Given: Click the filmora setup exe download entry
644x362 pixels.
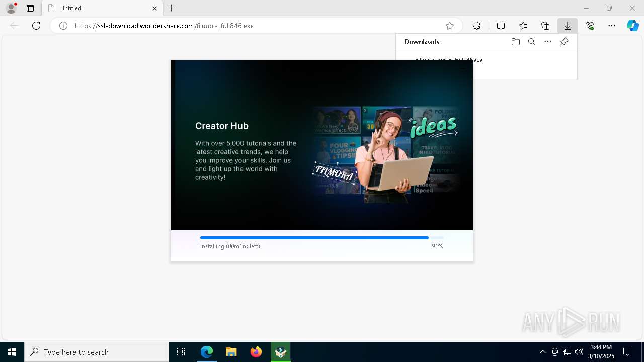Looking at the screenshot, I should 449,60.
